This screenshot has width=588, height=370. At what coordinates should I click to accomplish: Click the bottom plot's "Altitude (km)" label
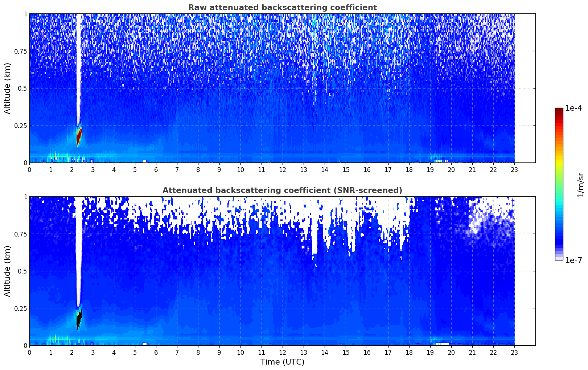tap(8, 271)
